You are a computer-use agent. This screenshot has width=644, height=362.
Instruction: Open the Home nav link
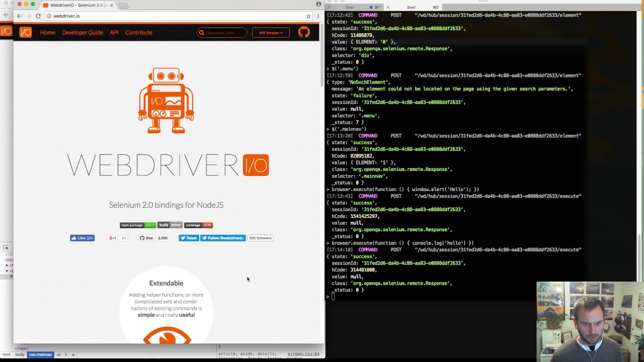[48, 33]
